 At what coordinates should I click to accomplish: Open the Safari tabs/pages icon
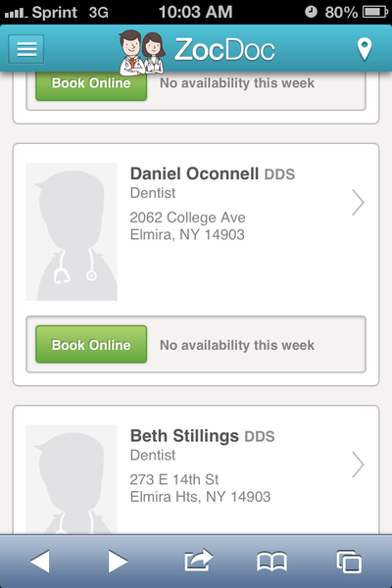[x=349, y=562]
